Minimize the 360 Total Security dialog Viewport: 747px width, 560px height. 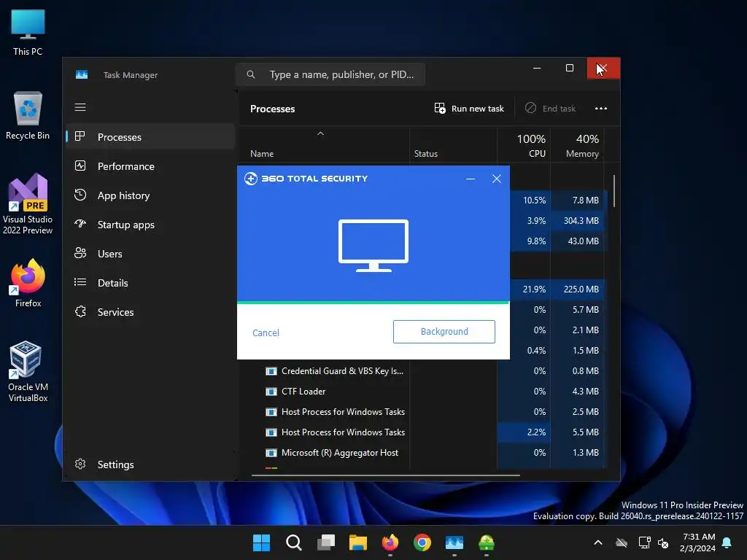point(471,179)
